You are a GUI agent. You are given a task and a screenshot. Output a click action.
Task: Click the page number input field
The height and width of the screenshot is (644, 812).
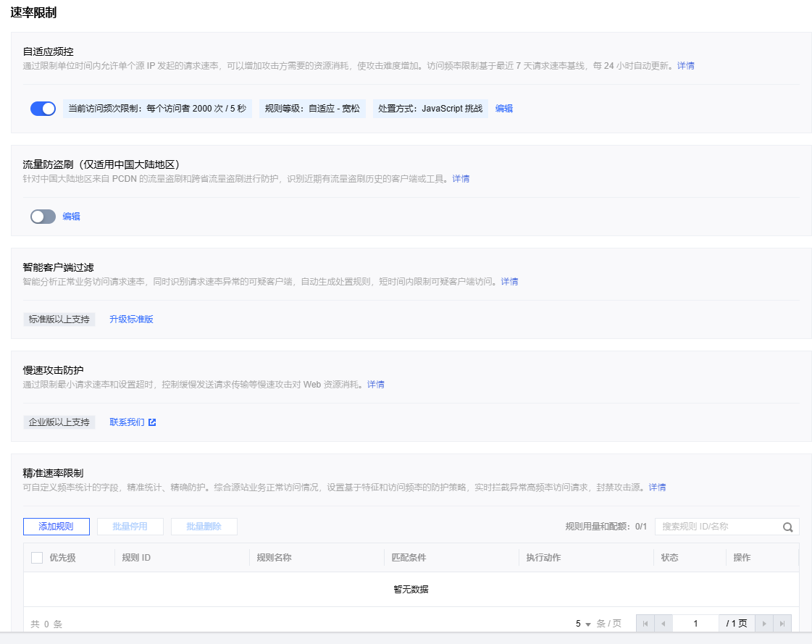click(x=695, y=624)
